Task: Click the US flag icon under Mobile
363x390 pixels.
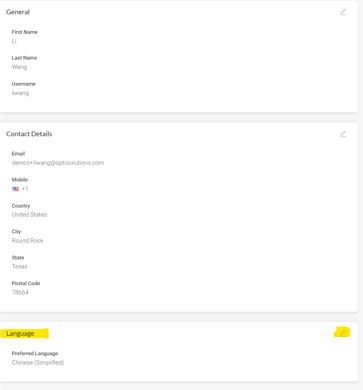Action: (x=15, y=189)
